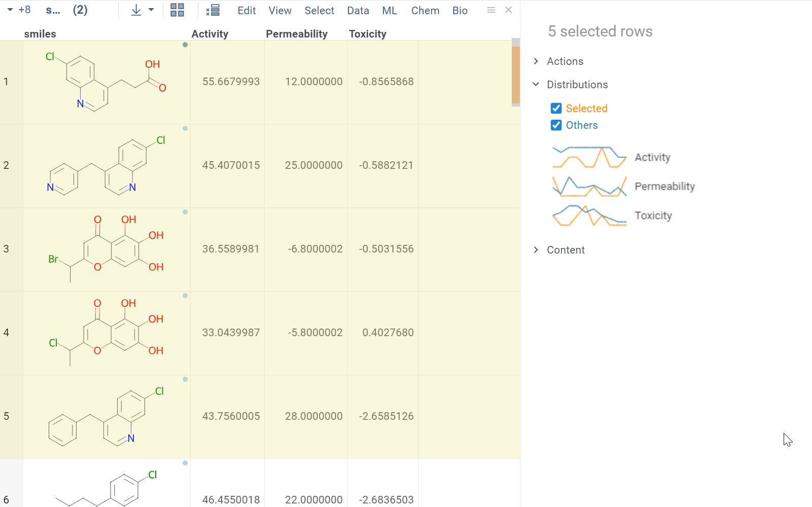The height and width of the screenshot is (507, 812).
Task: Click the grid layout icon
Action: pos(177,10)
